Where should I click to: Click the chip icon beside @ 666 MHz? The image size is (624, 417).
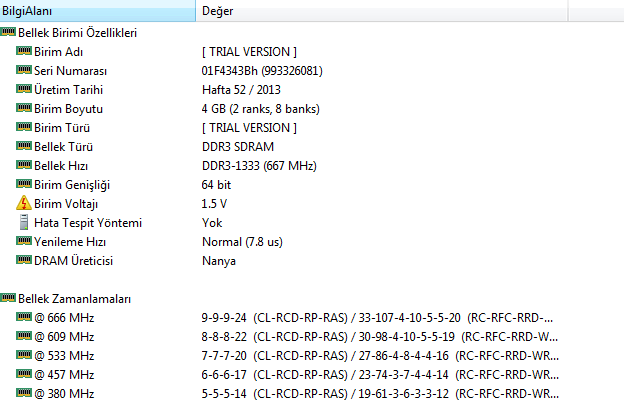(24, 317)
